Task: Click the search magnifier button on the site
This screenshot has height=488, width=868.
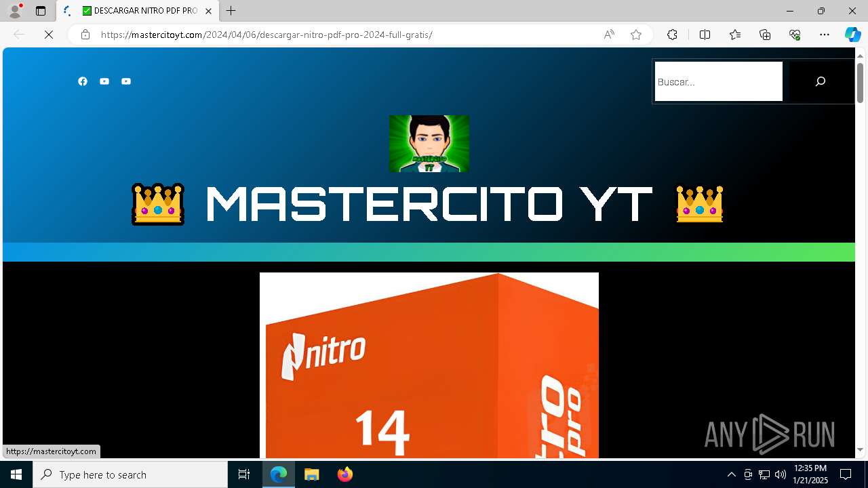Action: pyautogui.click(x=820, y=81)
